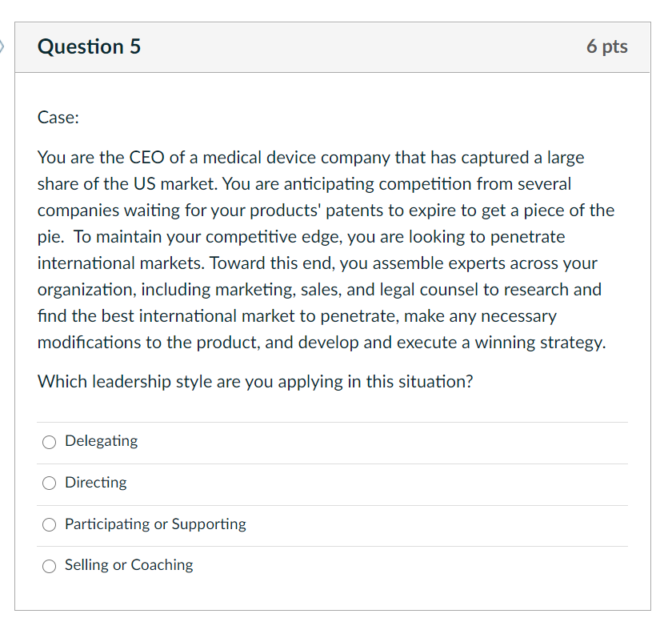Click the empty circle beside Delegating
The width and height of the screenshot is (672, 638).
point(49,442)
